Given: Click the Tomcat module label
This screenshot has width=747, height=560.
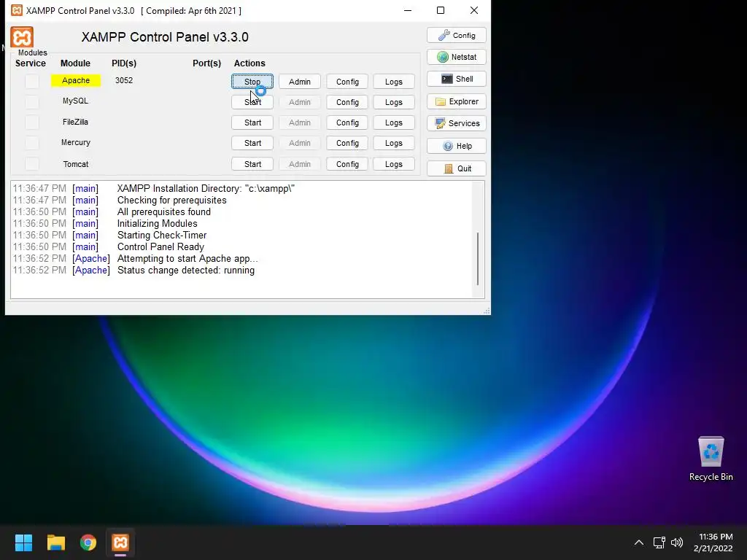Looking at the screenshot, I should click(76, 164).
